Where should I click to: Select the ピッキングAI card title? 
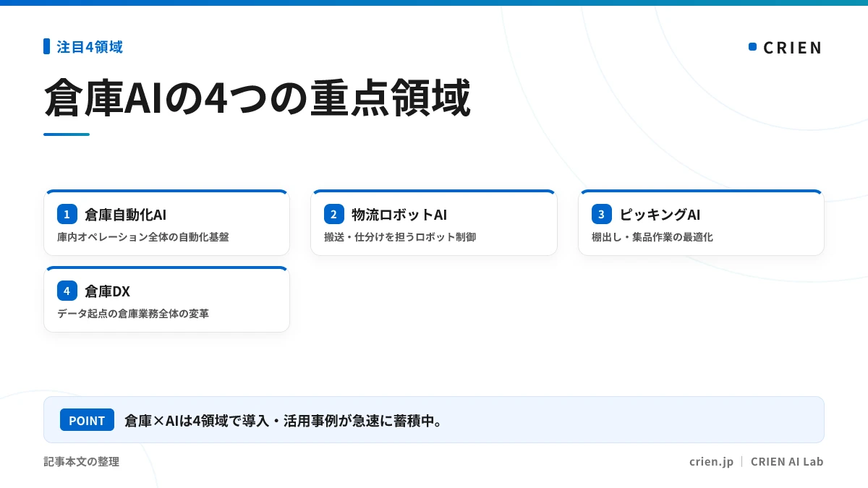coord(660,215)
